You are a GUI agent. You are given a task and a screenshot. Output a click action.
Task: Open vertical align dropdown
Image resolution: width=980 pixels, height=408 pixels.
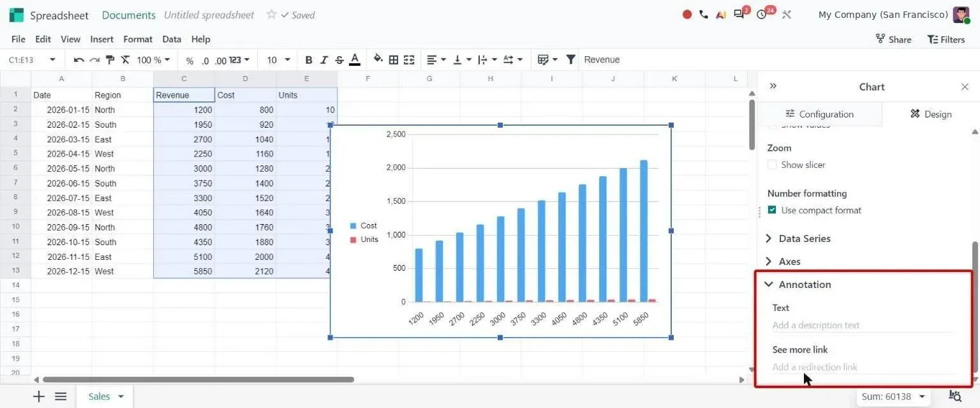461,60
